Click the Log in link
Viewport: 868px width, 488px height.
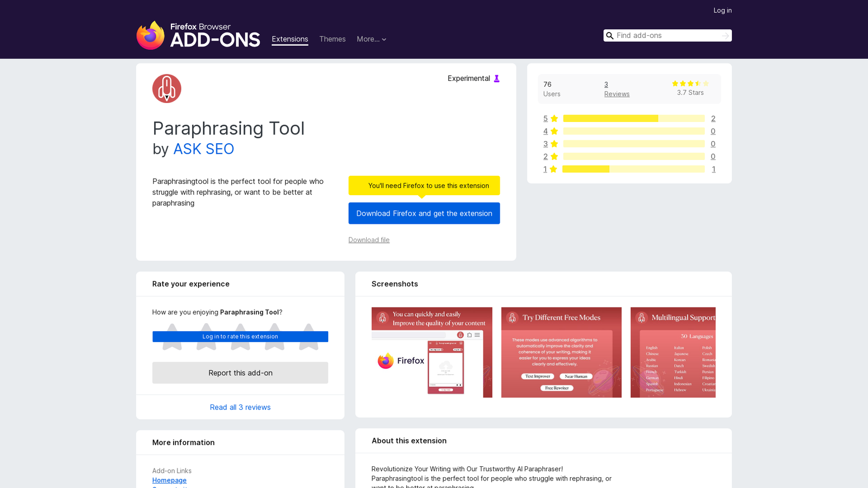(723, 10)
